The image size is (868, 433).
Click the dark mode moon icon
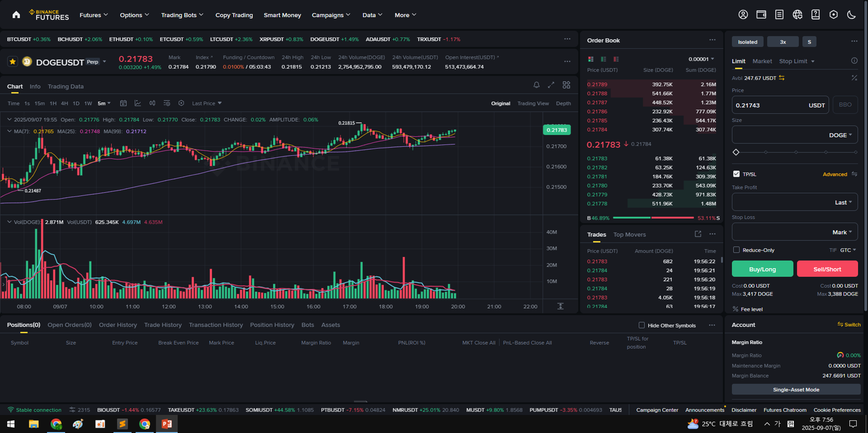click(x=851, y=15)
